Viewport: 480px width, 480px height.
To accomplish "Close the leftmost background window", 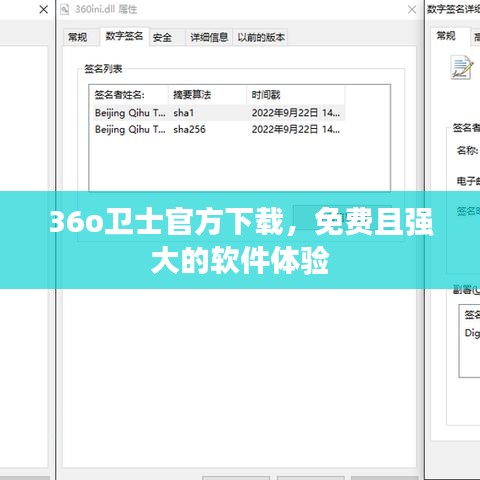I will tap(44, 10).
